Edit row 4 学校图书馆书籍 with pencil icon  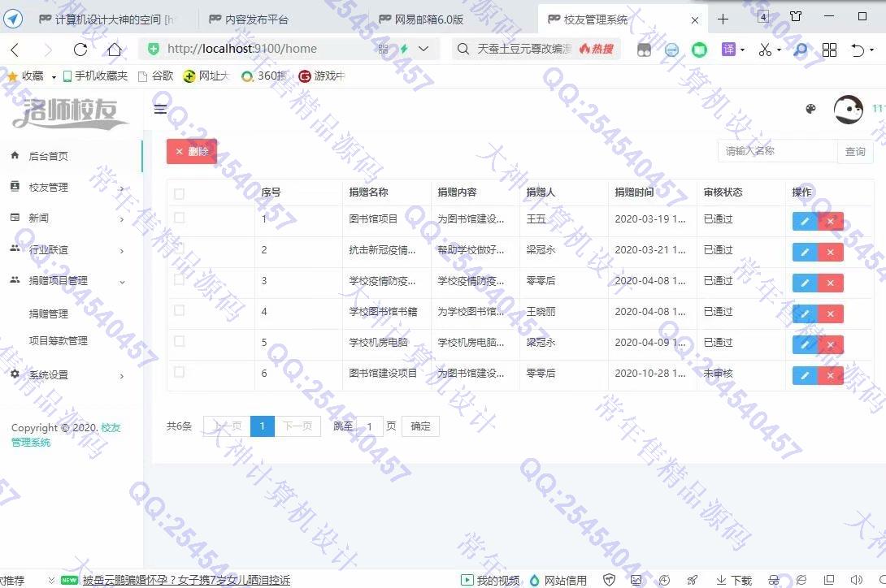click(x=806, y=313)
